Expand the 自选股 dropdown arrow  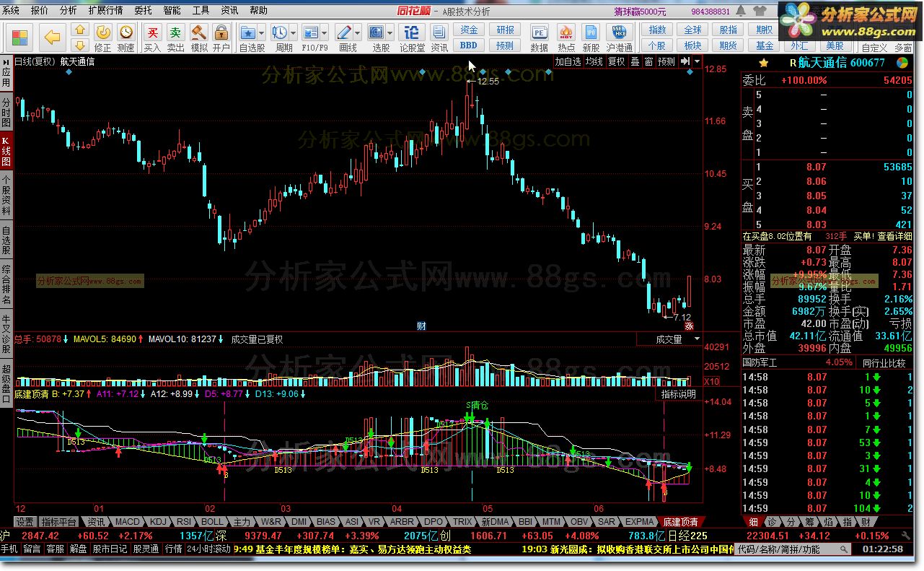(263, 33)
